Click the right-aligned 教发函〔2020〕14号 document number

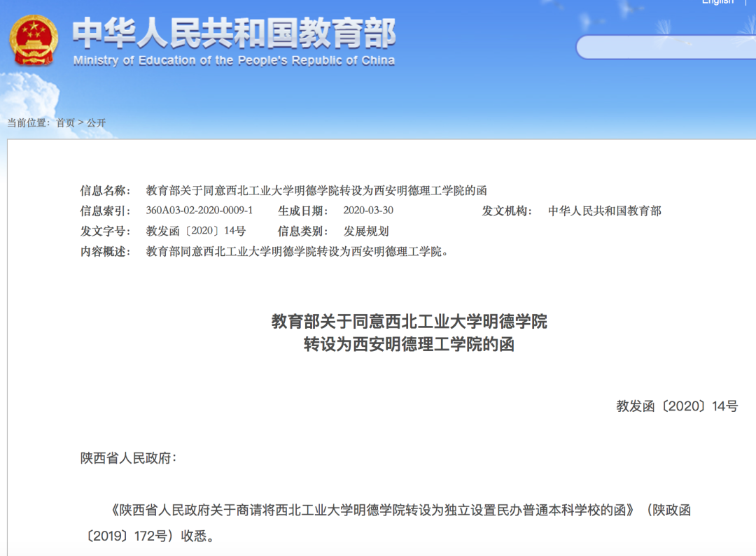[x=677, y=406]
